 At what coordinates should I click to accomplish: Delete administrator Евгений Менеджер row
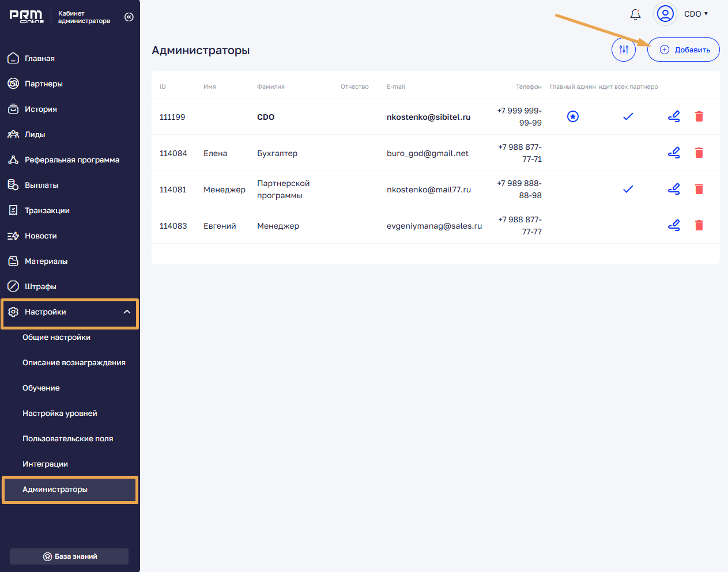click(x=699, y=225)
